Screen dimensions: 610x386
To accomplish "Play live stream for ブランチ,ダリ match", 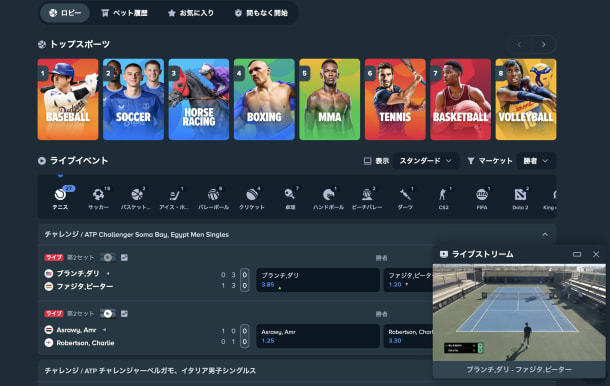I will coord(108,257).
